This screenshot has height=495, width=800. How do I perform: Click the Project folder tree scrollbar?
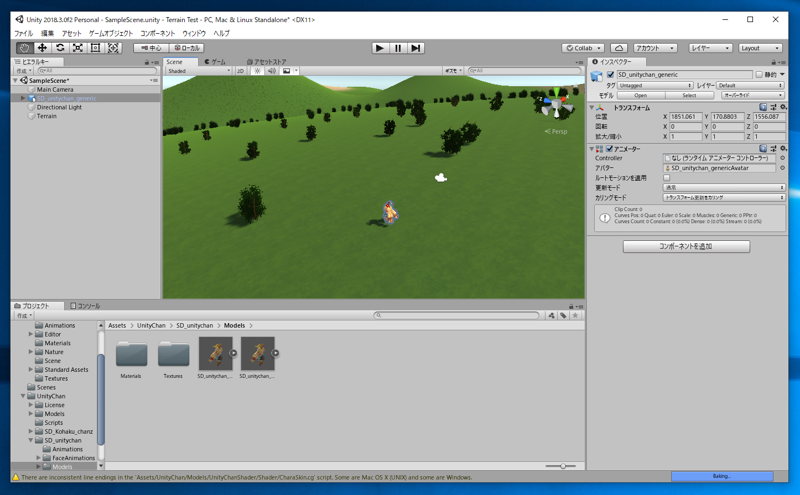(x=101, y=399)
